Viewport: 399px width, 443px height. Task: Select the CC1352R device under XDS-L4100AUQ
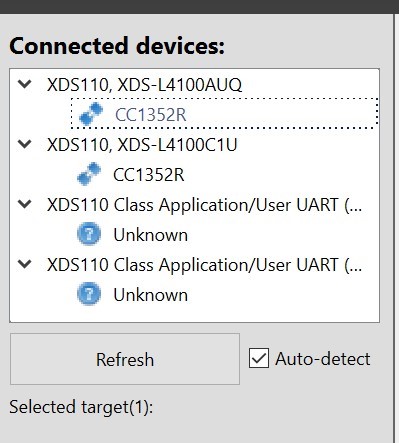coord(150,115)
